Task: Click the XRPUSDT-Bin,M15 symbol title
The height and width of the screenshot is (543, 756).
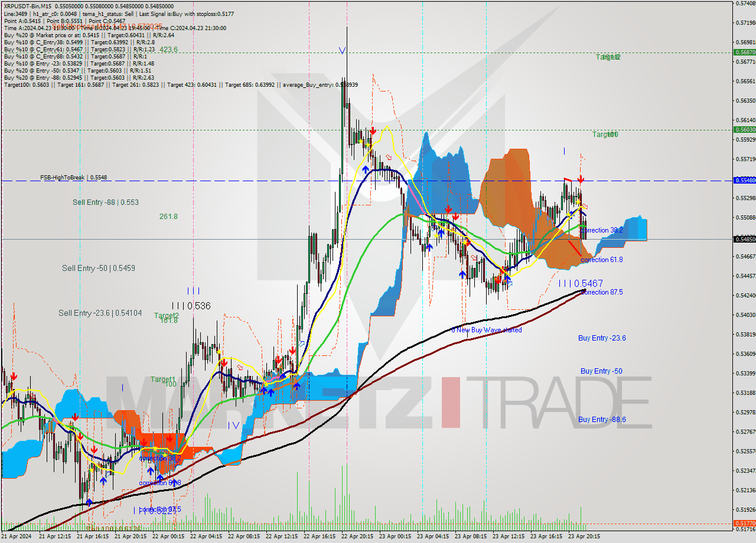Action: coord(28,5)
